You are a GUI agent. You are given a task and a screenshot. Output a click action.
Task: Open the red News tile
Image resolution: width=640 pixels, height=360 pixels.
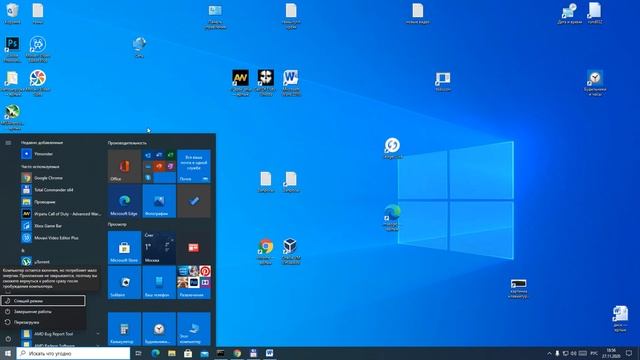pos(194,248)
